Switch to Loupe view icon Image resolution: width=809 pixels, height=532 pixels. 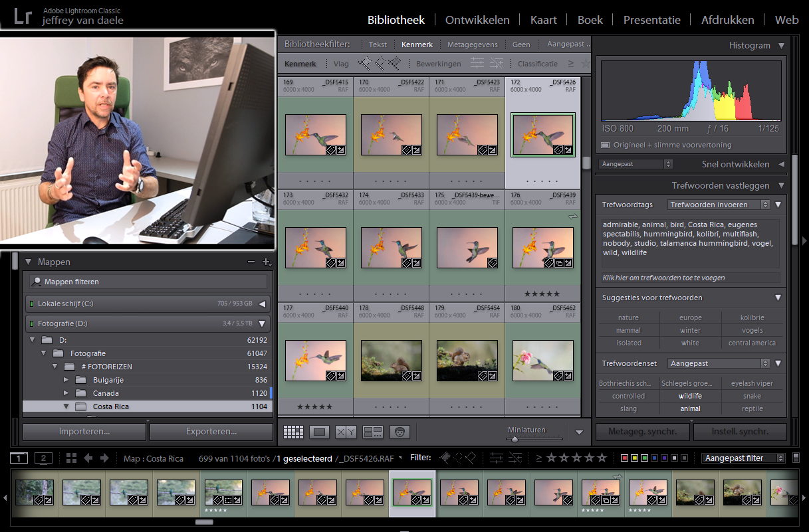[319, 432]
